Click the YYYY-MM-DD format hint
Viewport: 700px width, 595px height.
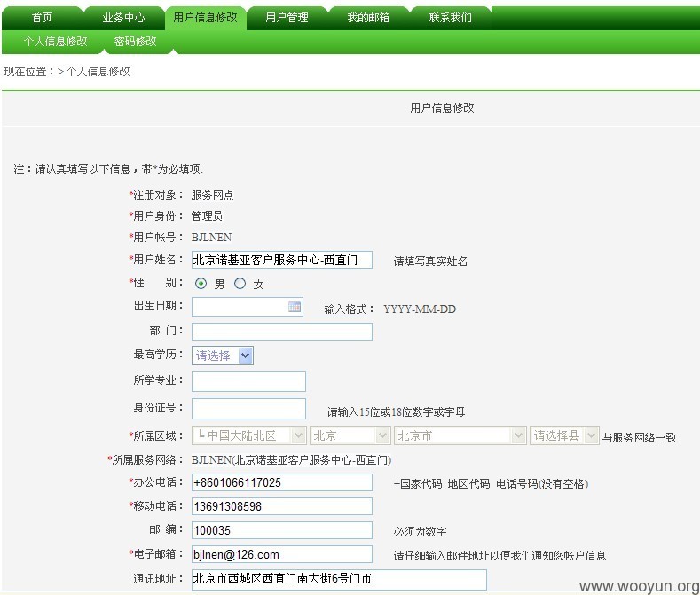pyautogui.click(x=420, y=309)
